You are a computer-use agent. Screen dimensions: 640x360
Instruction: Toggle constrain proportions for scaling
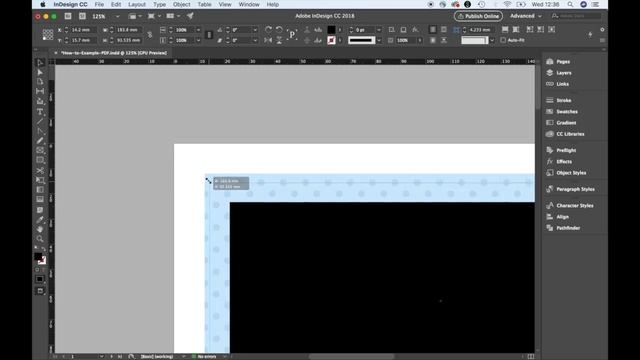coord(209,35)
